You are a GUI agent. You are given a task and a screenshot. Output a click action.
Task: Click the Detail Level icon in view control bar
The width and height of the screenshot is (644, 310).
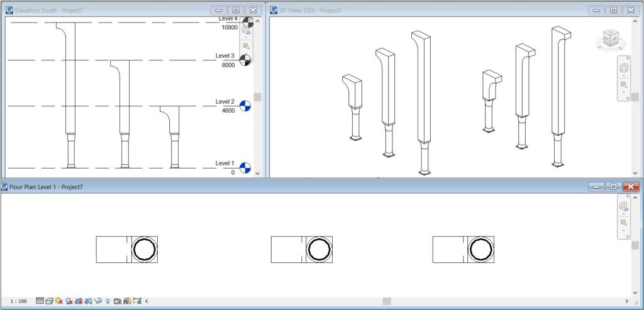click(x=40, y=301)
